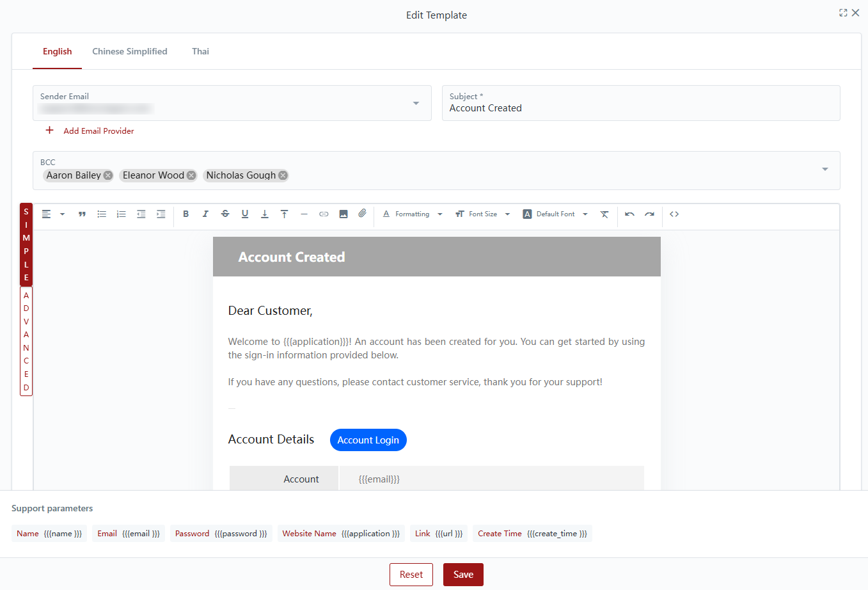
Task: Open the source code view icon
Action: coord(674,214)
